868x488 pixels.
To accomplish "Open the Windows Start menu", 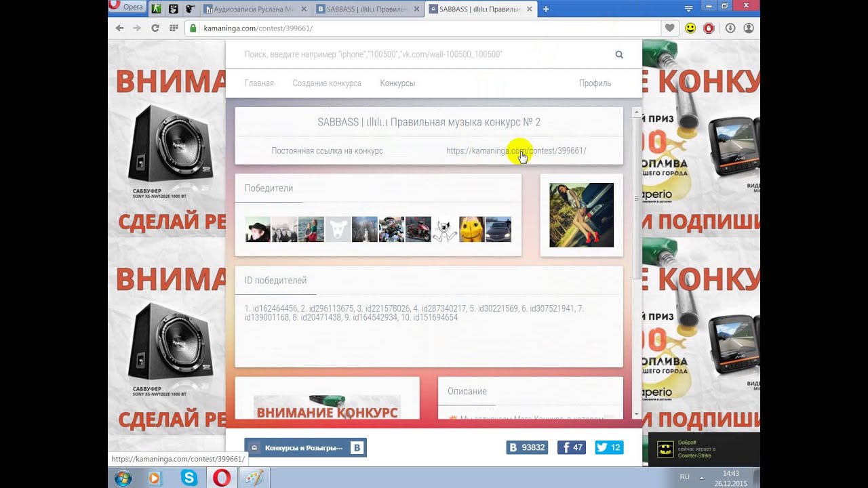I will tap(123, 478).
